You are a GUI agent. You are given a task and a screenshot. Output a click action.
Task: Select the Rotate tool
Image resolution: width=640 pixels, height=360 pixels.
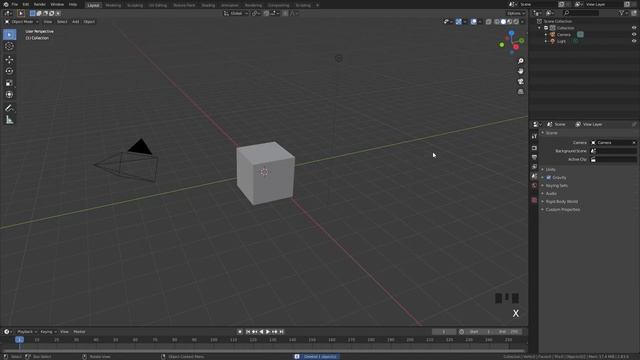coord(9,71)
